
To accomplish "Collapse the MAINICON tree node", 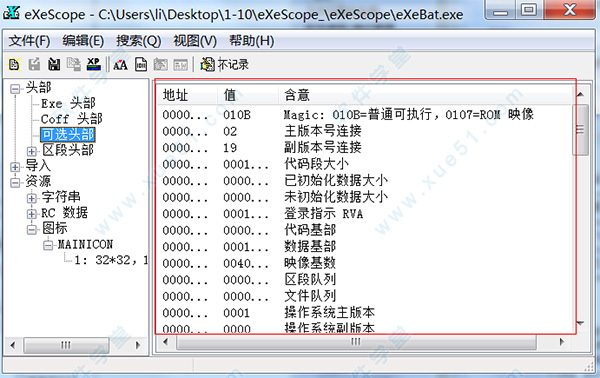I will coord(48,245).
